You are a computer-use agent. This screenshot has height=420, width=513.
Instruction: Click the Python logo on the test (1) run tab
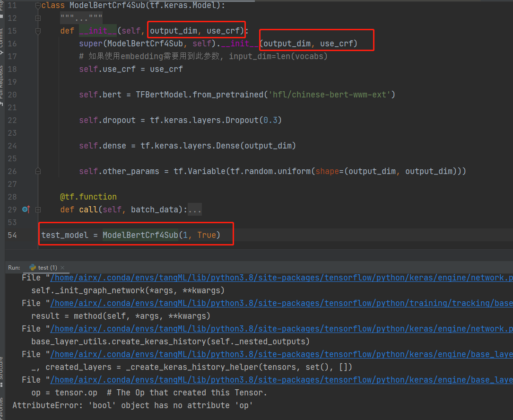(x=33, y=267)
